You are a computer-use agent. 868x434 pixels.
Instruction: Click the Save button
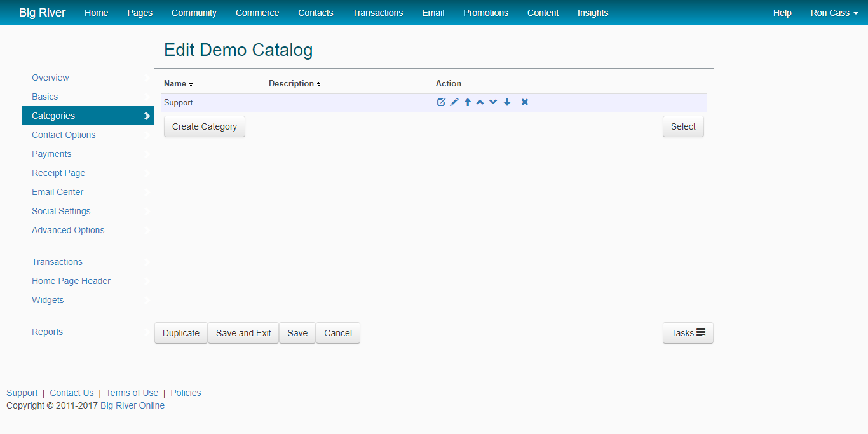tap(297, 333)
